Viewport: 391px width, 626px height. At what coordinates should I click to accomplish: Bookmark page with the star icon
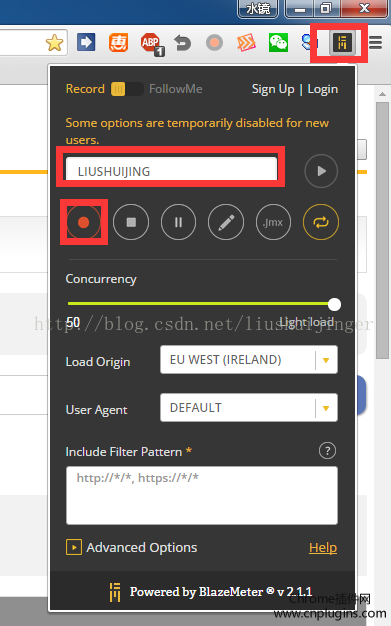[54, 43]
